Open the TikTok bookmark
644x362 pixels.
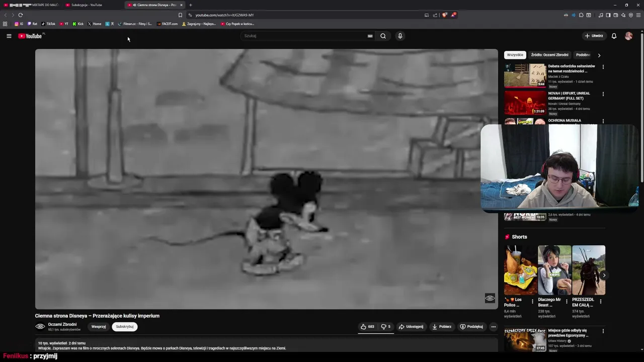tap(48, 24)
